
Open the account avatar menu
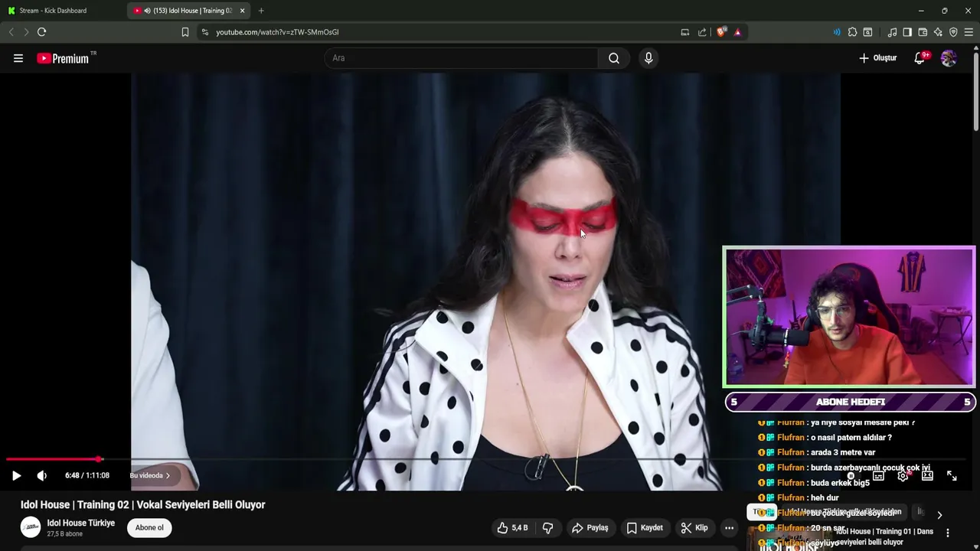pos(949,58)
